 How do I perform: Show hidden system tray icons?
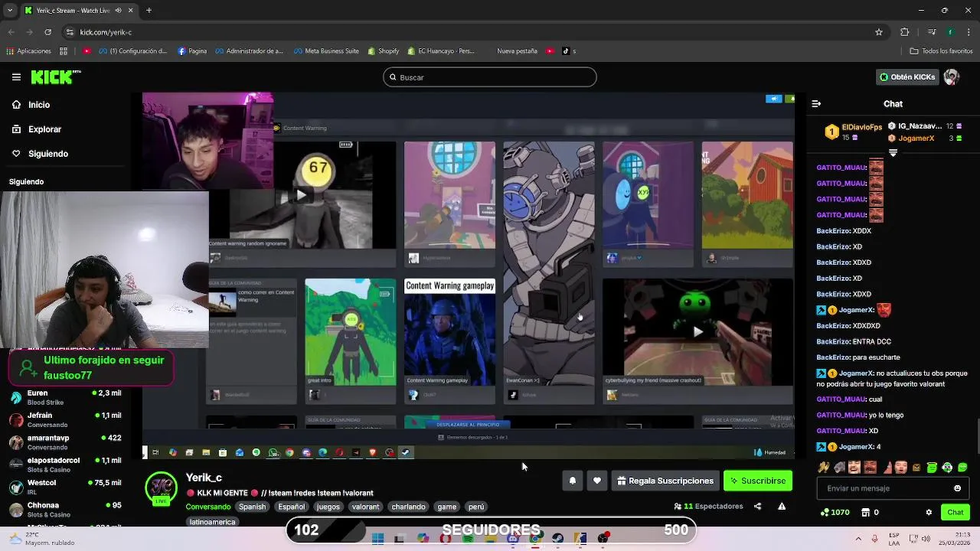point(857,539)
